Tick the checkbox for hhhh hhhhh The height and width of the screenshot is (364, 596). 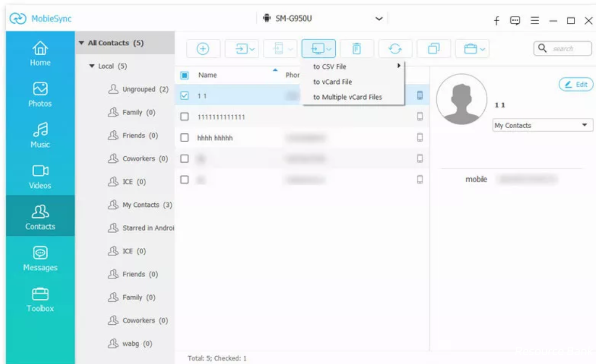(x=184, y=138)
